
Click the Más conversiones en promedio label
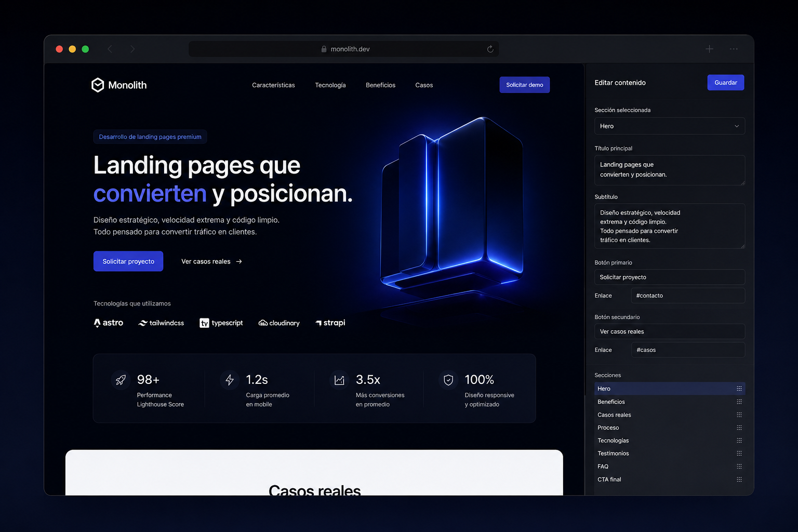pyautogui.click(x=380, y=400)
